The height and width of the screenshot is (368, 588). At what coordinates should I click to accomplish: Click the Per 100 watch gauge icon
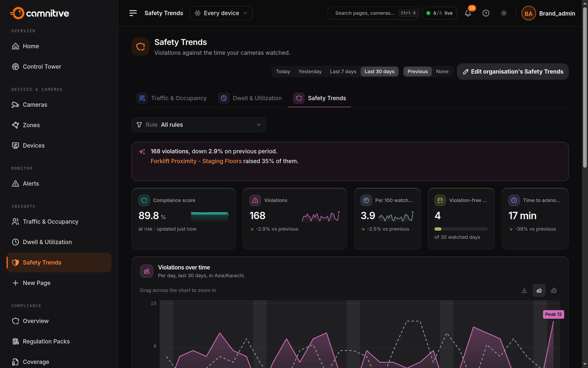pos(366,200)
